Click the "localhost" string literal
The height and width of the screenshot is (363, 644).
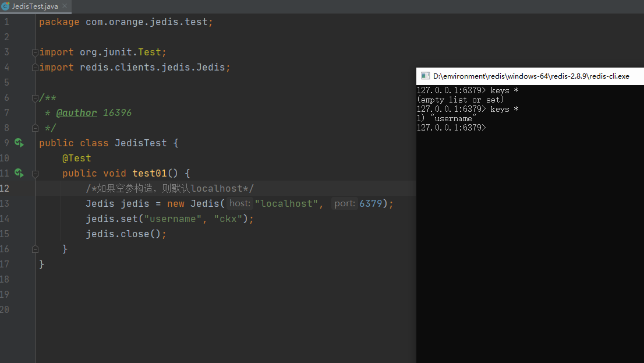click(x=286, y=203)
